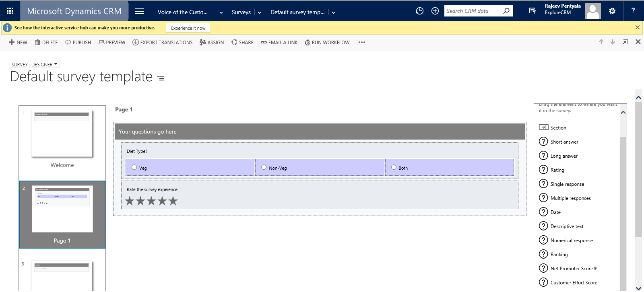This screenshot has width=644, height=292.
Task: Open Advanced Find icon
Action: (x=532, y=11)
